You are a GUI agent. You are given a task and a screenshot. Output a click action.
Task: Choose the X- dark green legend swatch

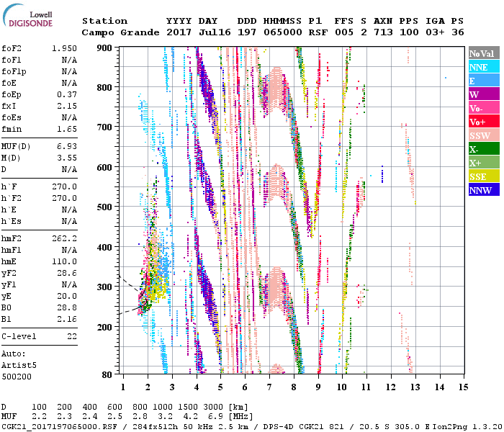(x=482, y=149)
